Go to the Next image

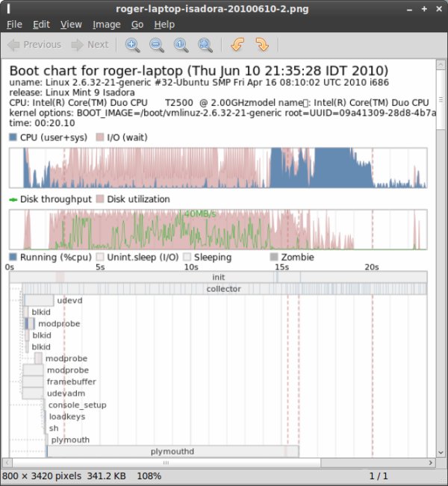90,45
